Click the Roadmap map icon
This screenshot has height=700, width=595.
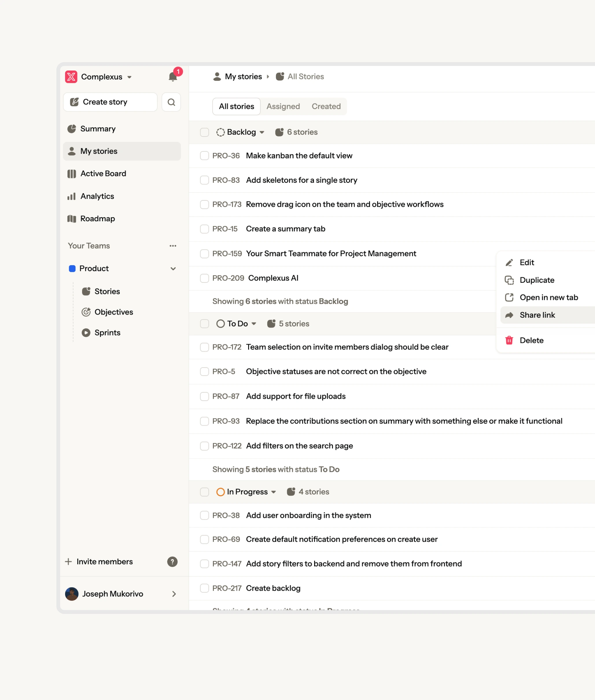click(71, 219)
